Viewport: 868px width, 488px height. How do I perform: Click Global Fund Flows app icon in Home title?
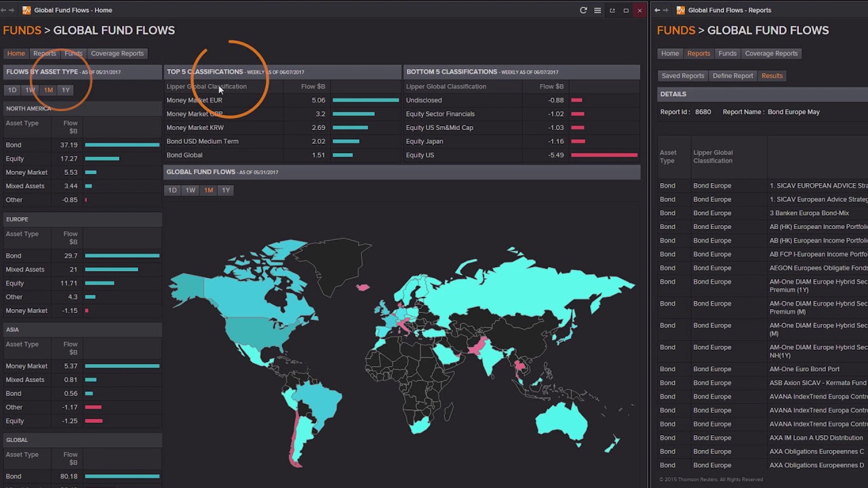coord(27,10)
